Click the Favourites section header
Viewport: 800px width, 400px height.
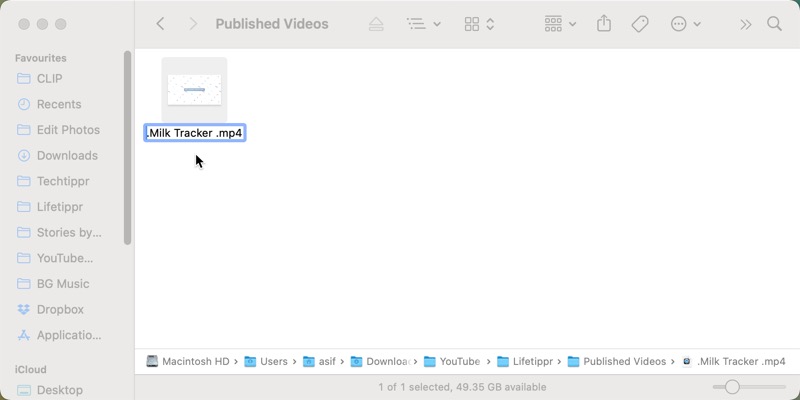[41, 58]
